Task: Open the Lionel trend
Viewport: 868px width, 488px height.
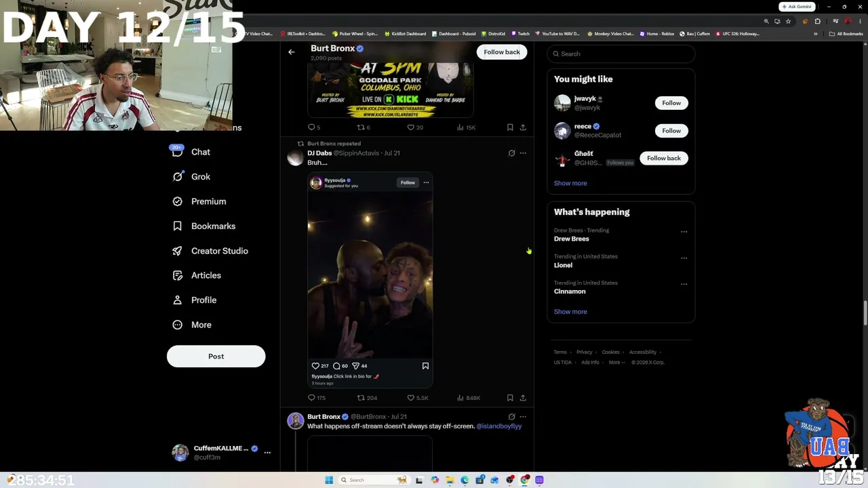Action: coord(563,266)
